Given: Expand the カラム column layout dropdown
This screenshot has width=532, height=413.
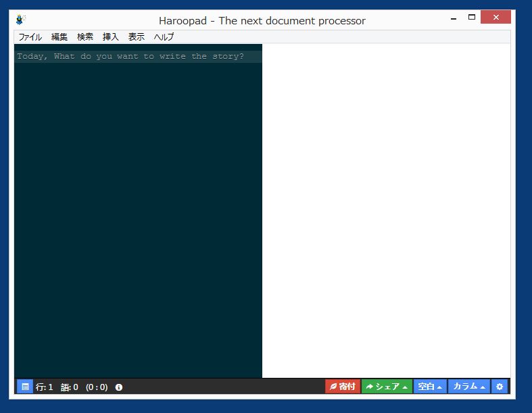Looking at the screenshot, I should tap(469, 387).
